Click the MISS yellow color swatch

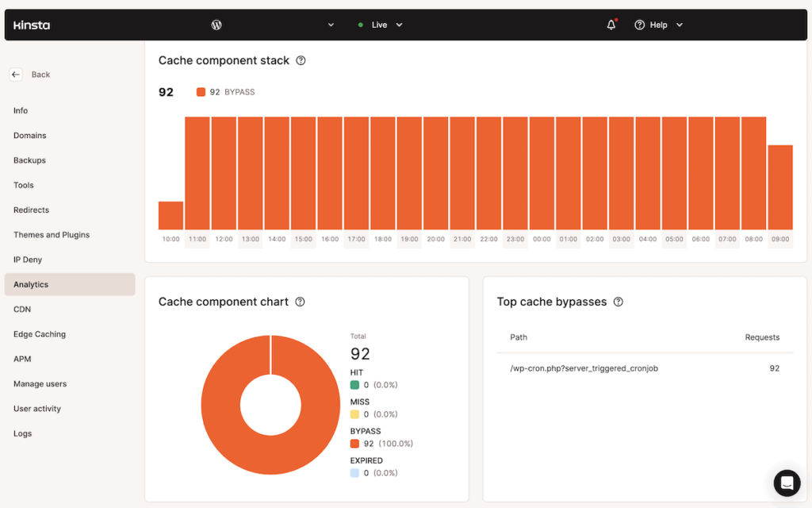[x=354, y=414]
